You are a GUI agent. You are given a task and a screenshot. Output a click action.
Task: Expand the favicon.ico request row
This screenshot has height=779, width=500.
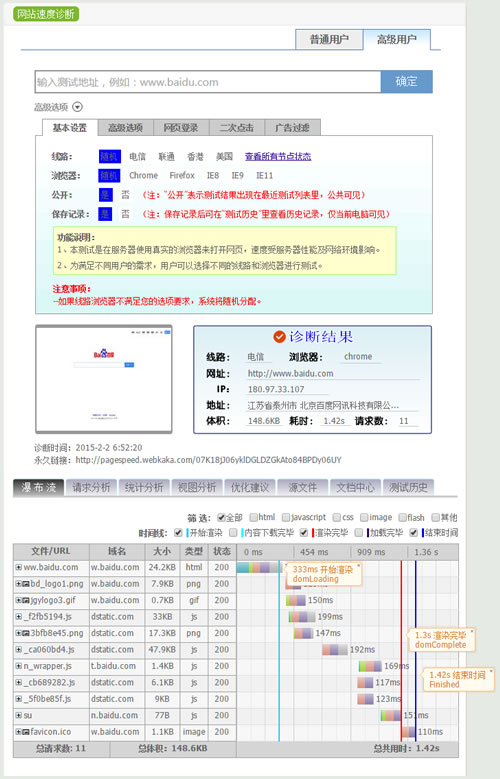[18, 732]
